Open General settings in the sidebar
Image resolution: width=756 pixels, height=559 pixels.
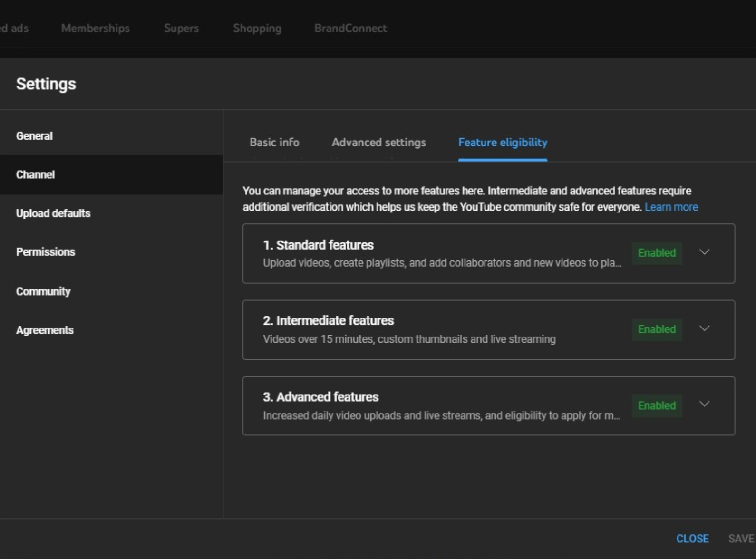tap(34, 136)
